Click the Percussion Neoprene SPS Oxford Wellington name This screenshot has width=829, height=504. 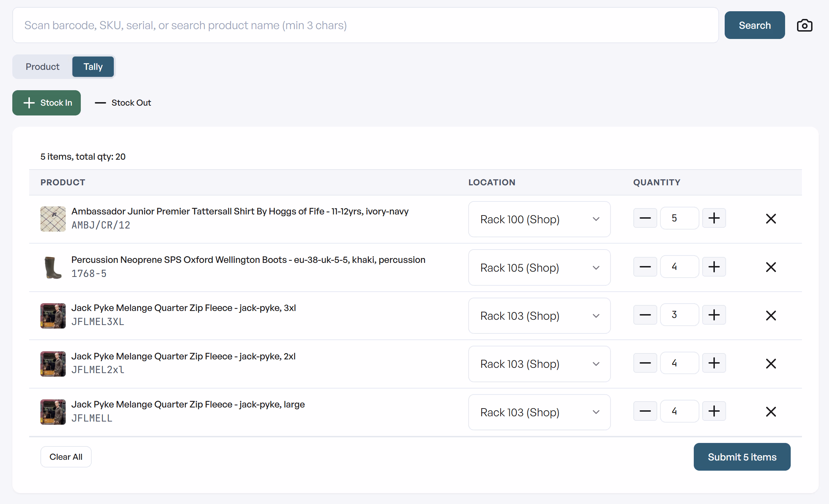[x=248, y=260]
